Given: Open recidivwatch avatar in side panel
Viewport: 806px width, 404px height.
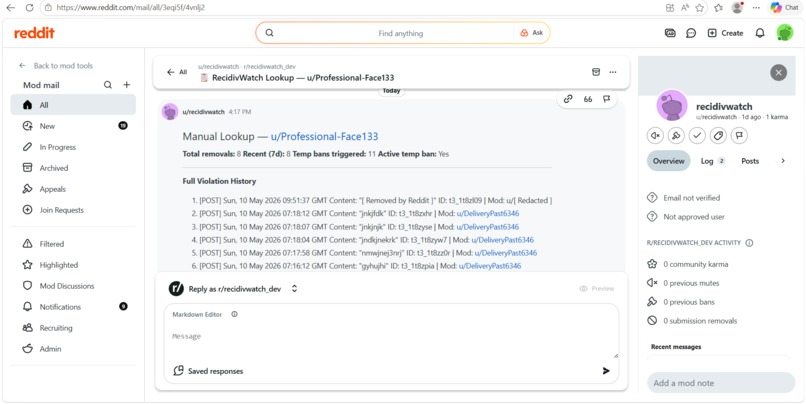Looking at the screenshot, I should [672, 106].
